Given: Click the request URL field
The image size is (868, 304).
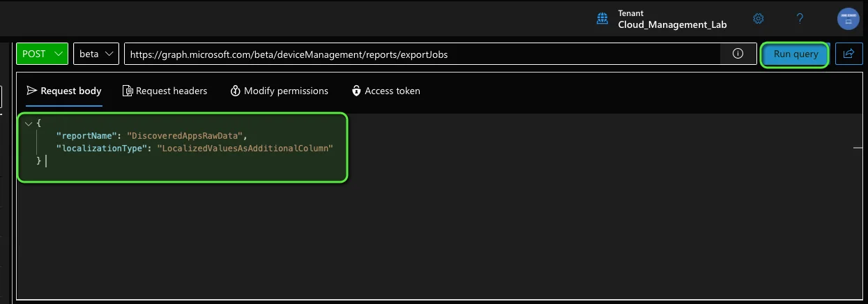Looking at the screenshot, I should pos(422,54).
